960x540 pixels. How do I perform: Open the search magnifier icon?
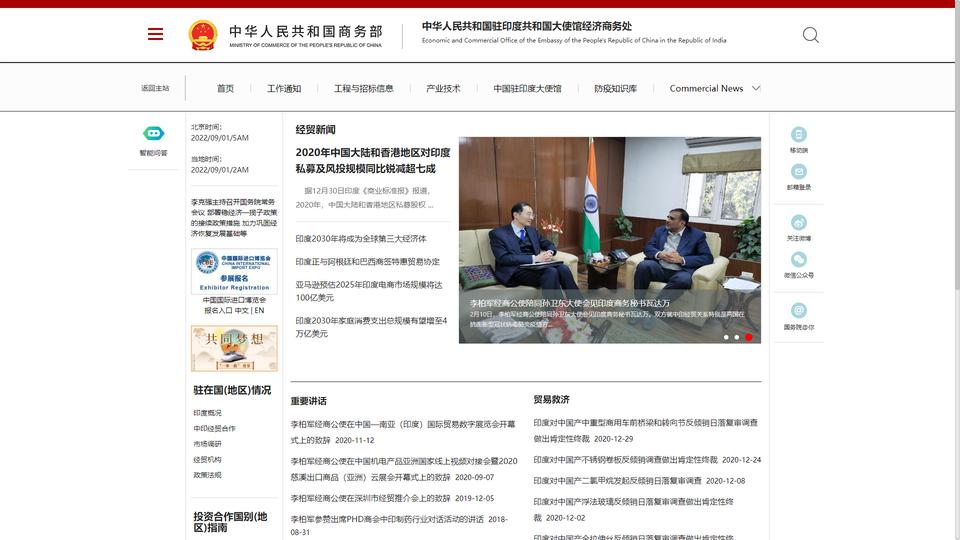[811, 35]
